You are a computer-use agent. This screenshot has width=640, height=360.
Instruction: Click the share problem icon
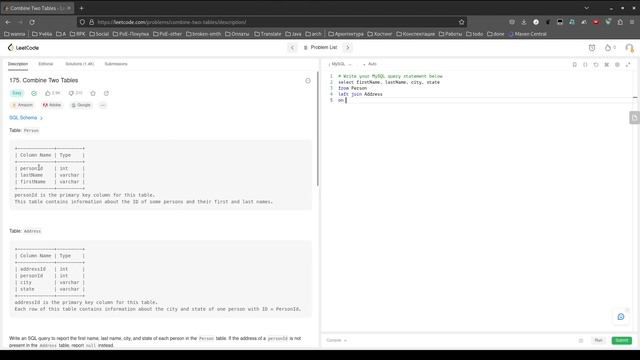[x=107, y=93]
